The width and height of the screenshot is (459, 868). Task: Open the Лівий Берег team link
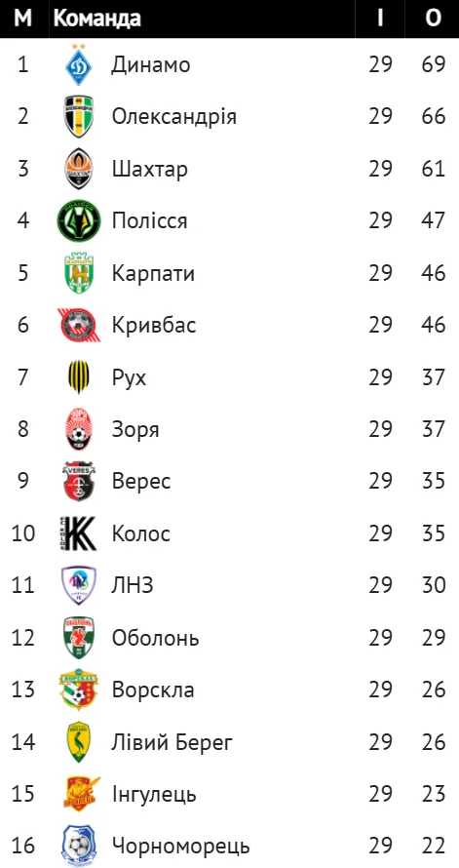click(x=172, y=742)
